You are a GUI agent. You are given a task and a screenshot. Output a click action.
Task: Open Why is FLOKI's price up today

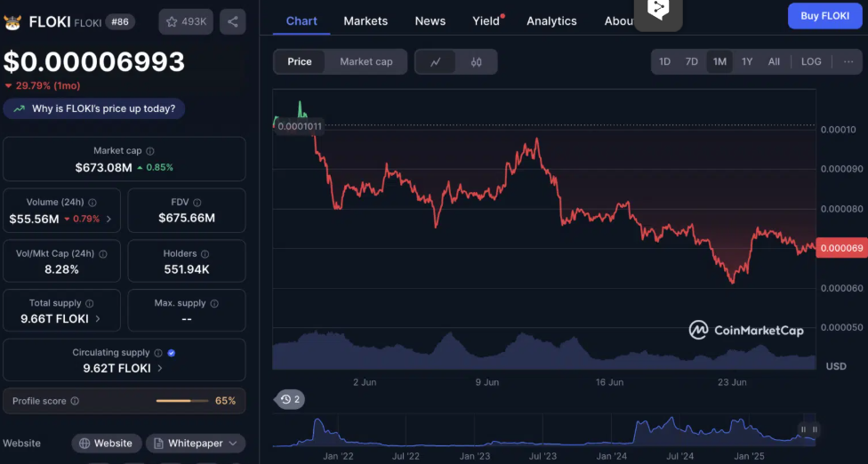[x=94, y=109]
